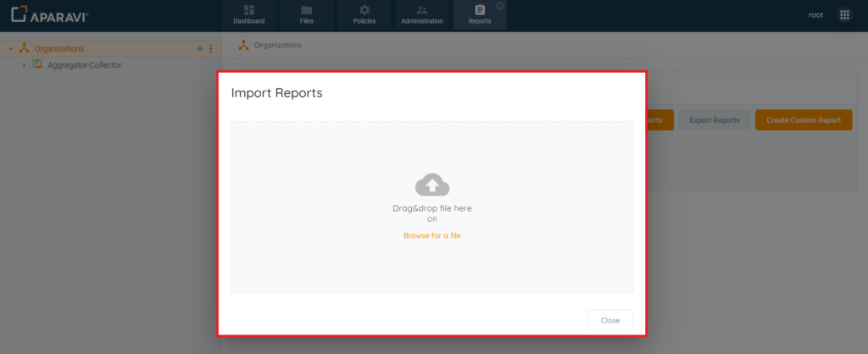Image resolution: width=868 pixels, height=354 pixels.
Task: Select the Reports clipboard tab
Action: click(480, 15)
